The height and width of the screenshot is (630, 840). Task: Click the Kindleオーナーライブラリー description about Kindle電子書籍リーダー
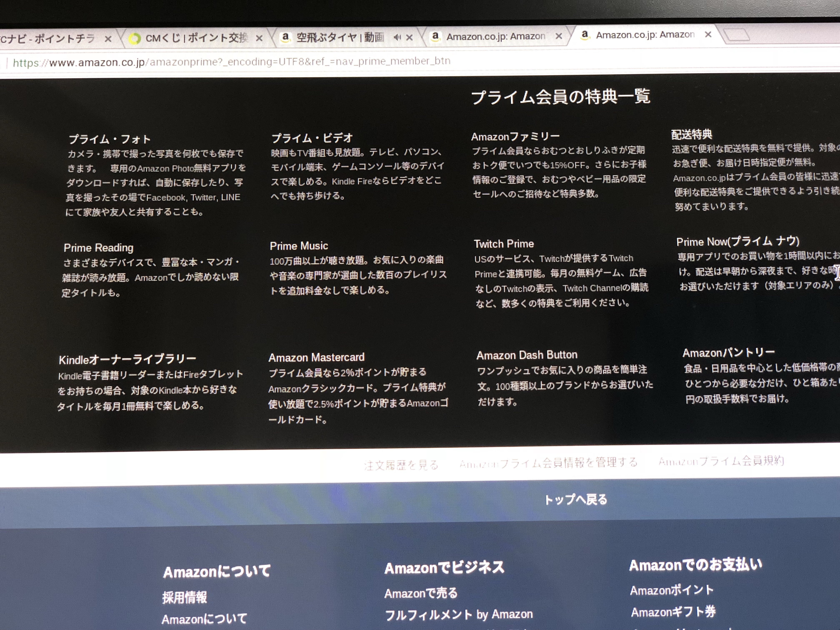(150, 390)
